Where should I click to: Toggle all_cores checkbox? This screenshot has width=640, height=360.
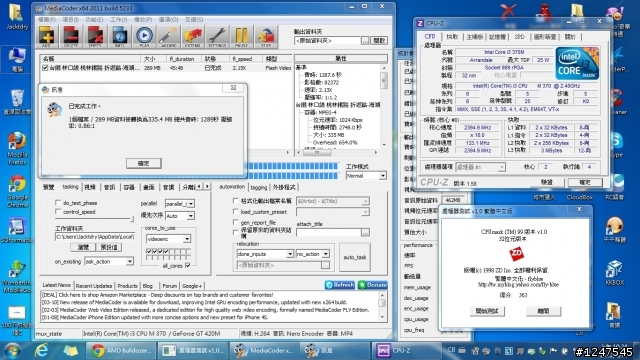pos(188,265)
